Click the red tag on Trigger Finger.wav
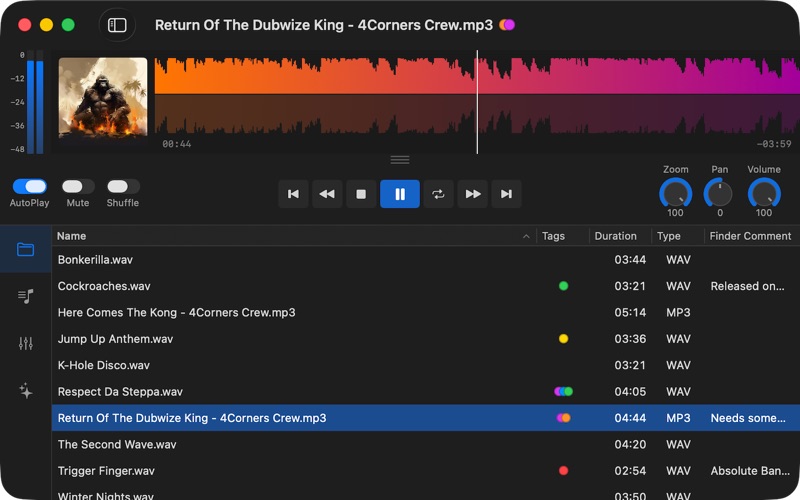 coord(563,471)
